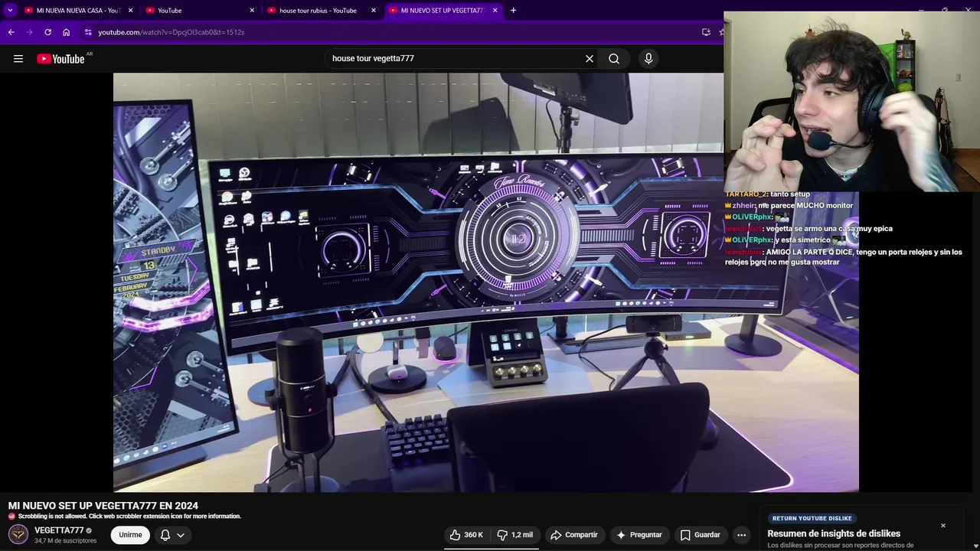
Task: Go back using browser back arrow
Action: pyautogui.click(x=11, y=32)
